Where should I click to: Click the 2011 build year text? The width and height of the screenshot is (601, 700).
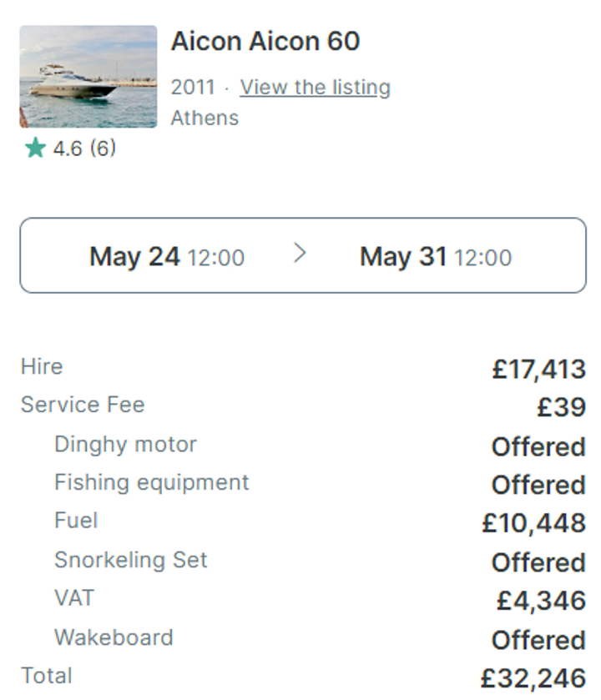(x=193, y=87)
